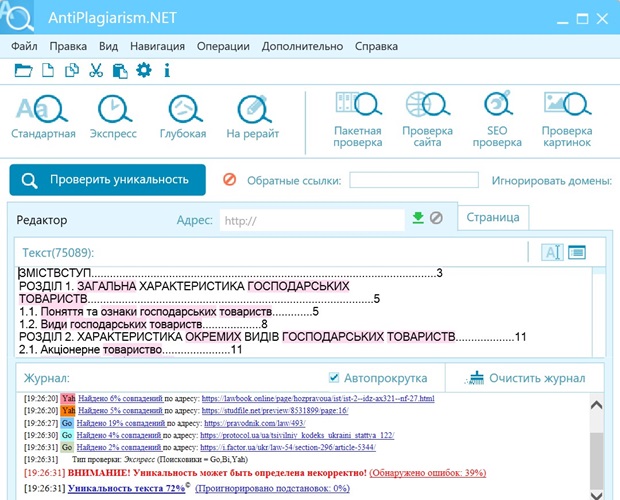Open Проверка картинок image check

click(567, 119)
